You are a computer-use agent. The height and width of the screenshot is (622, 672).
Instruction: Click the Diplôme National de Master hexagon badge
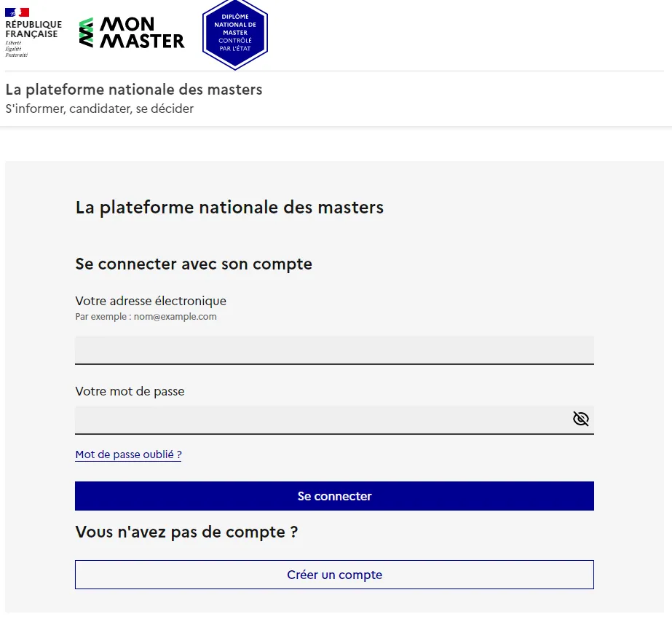(x=235, y=34)
